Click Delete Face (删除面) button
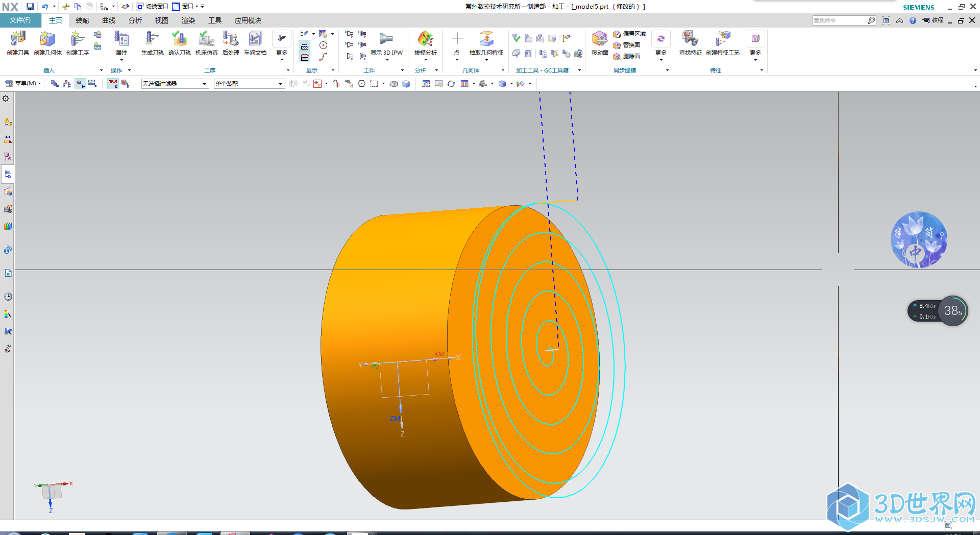 click(627, 56)
